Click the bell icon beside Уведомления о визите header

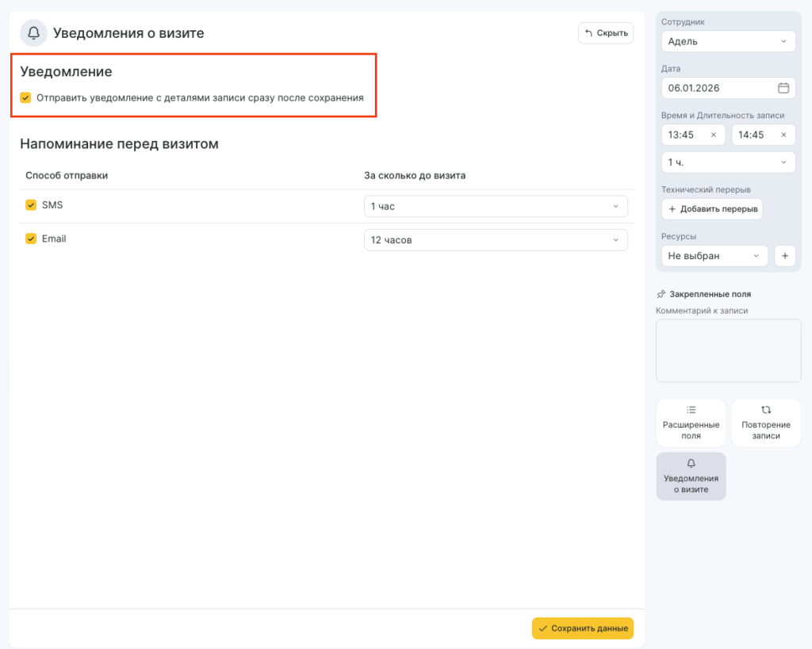tap(33, 33)
